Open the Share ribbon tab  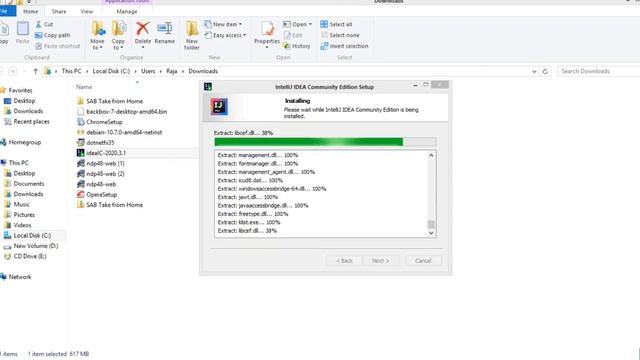(x=59, y=11)
